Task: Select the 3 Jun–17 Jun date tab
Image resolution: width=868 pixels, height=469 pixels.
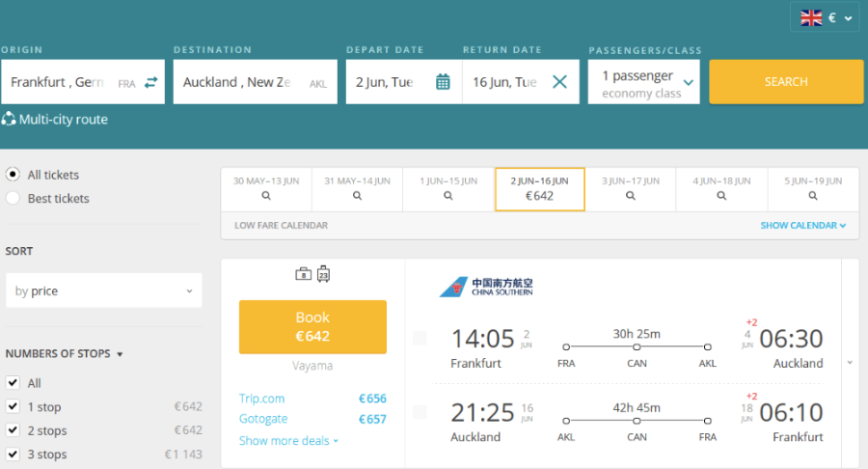Action: tap(631, 189)
